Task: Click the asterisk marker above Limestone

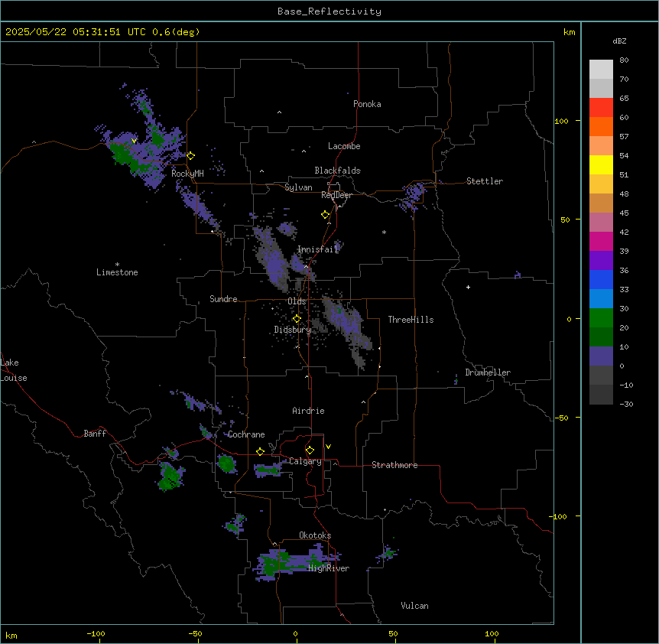Action: (x=117, y=265)
